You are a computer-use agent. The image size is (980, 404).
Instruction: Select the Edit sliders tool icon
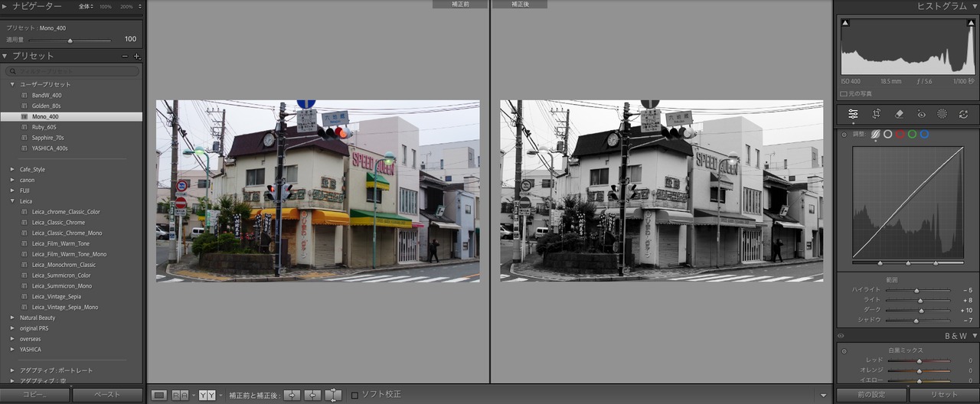853,114
